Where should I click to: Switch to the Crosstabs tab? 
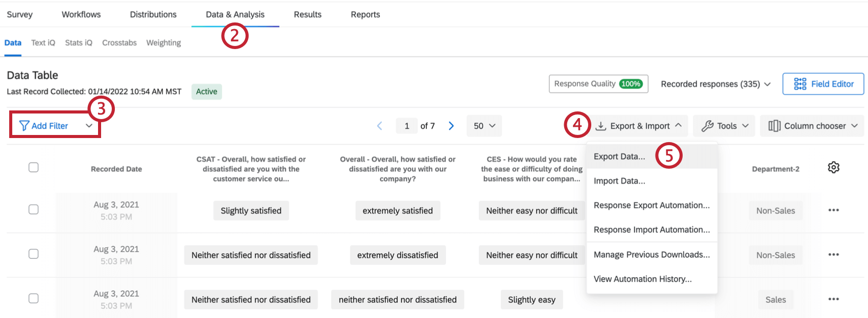[x=119, y=43]
